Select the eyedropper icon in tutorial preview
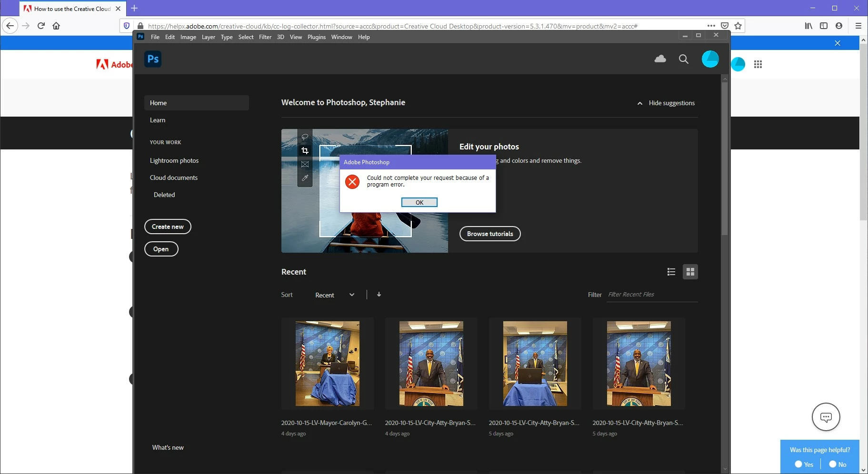Image resolution: width=868 pixels, height=474 pixels. (x=305, y=178)
